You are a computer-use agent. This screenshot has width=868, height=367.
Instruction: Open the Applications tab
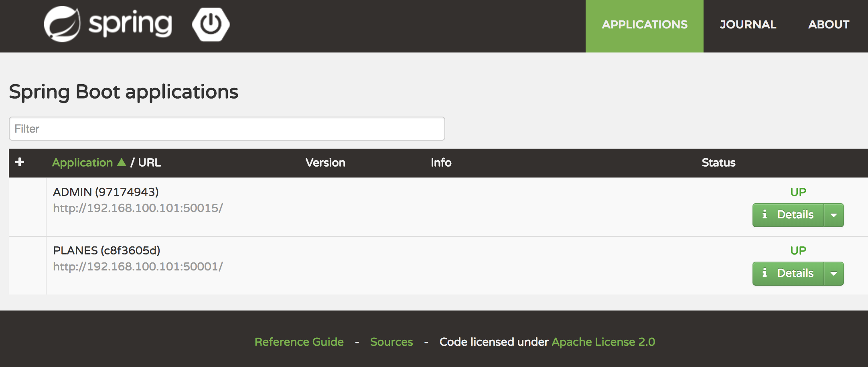645,26
